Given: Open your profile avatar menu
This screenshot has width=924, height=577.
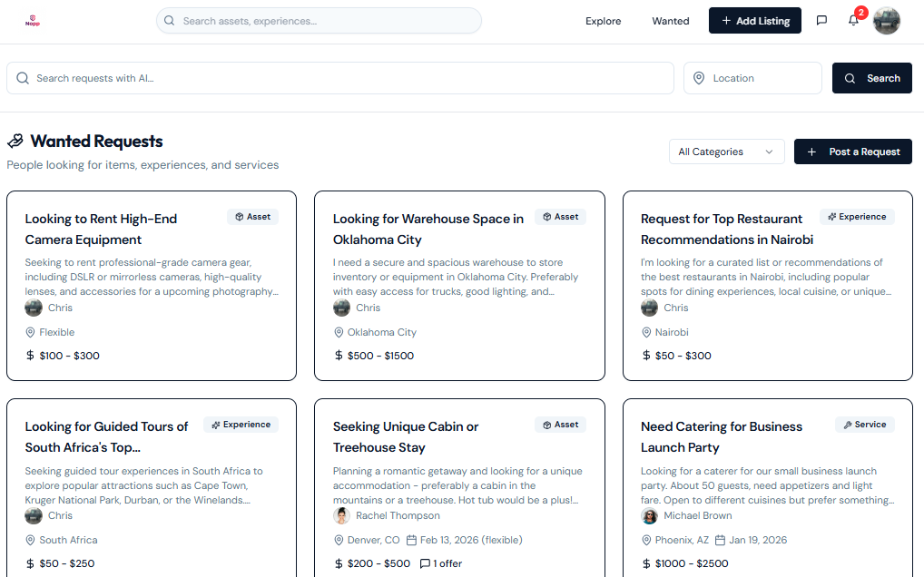Looking at the screenshot, I should pos(887,20).
